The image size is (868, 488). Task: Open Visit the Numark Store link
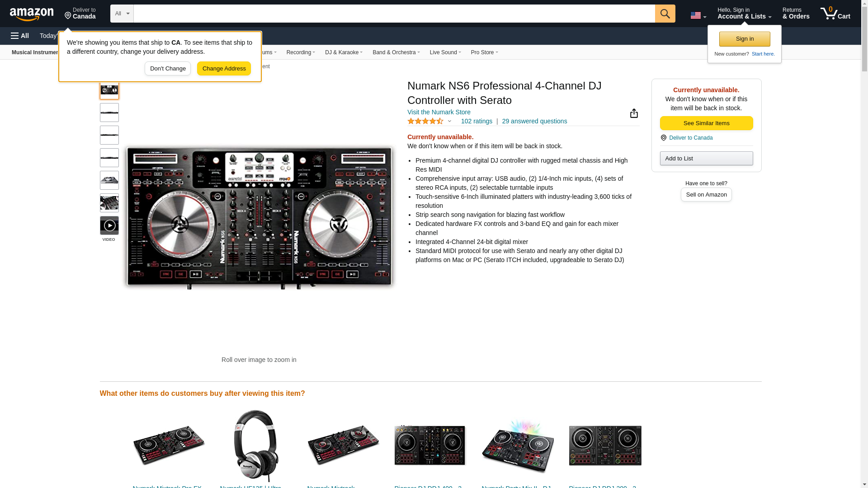click(x=439, y=112)
